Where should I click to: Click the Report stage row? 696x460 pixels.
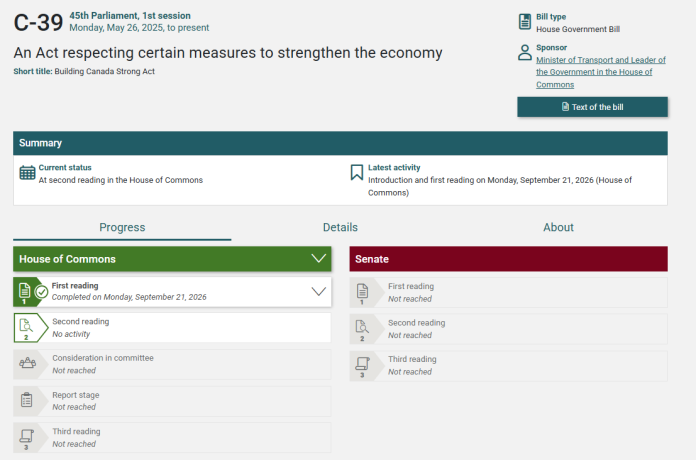click(x=172, y=401)
